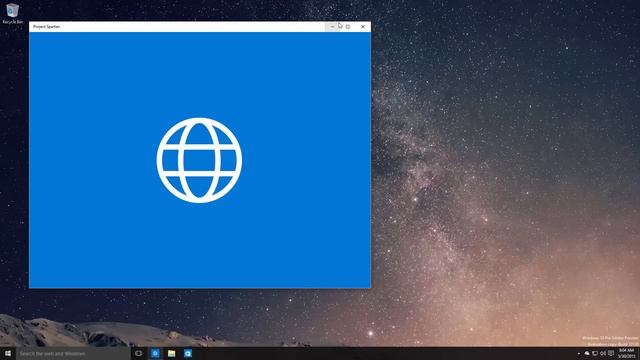640x360 pixels.
Task: Open the Windows Start menu
Action: tap(8, 353)
